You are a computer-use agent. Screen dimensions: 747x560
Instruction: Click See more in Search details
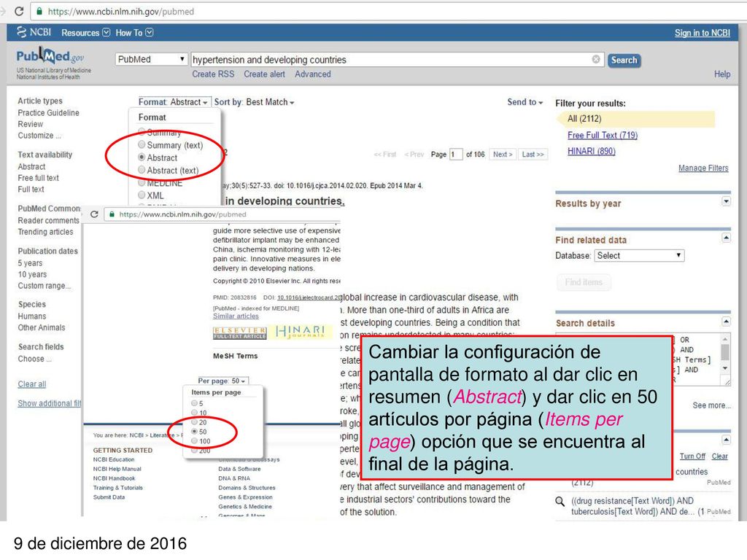tap(711, 405)
